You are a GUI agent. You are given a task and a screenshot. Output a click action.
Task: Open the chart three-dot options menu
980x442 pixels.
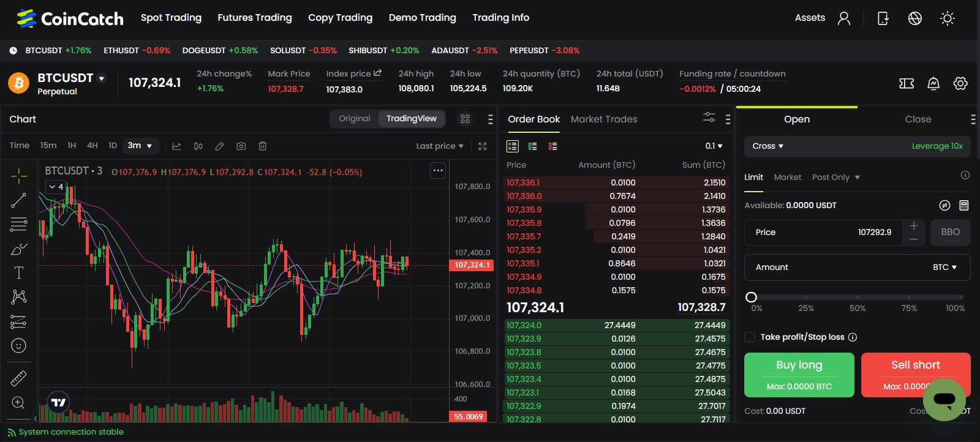coord(438,170)
